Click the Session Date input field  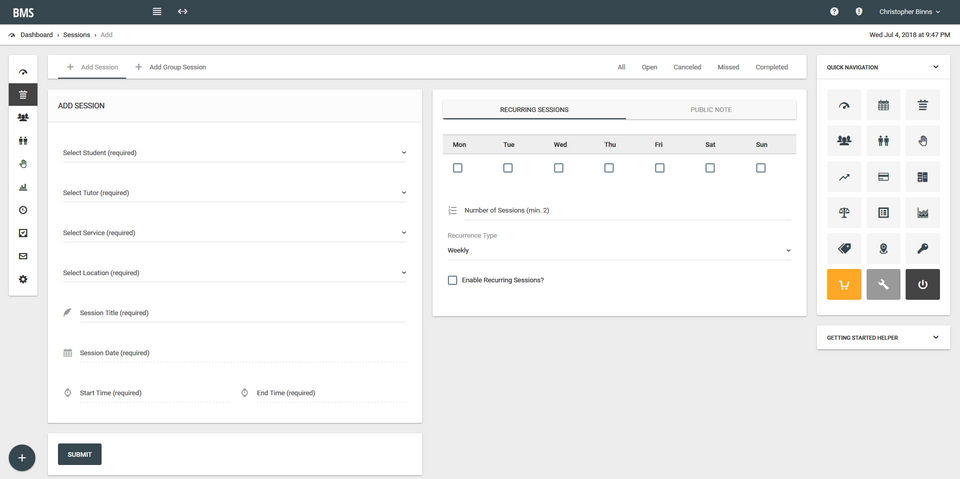tap(243, 353)
